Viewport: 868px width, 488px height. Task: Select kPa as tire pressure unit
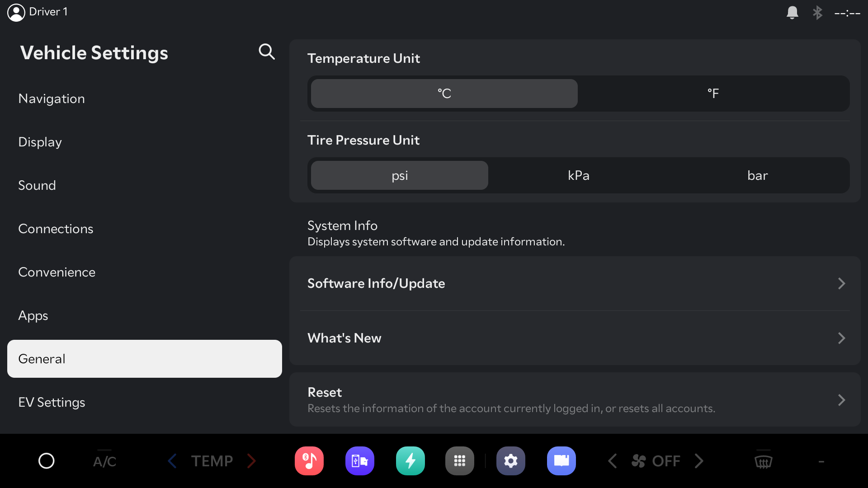[578, 175]
